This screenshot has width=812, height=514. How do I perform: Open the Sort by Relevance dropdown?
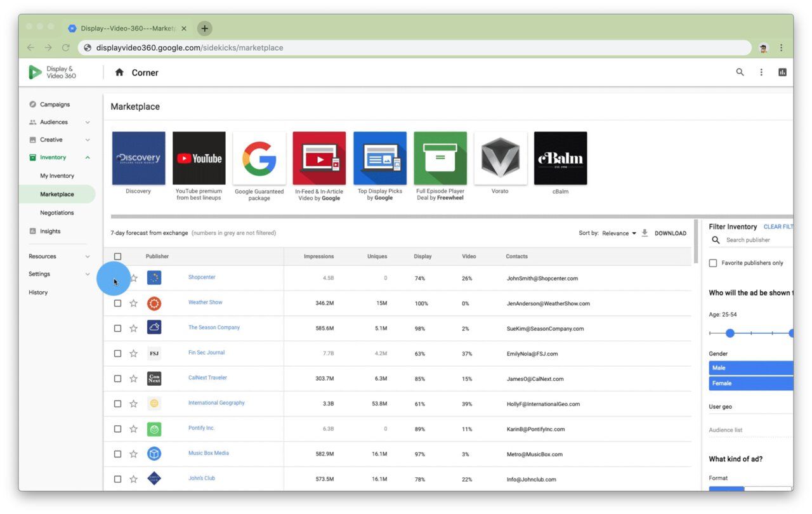619,234
